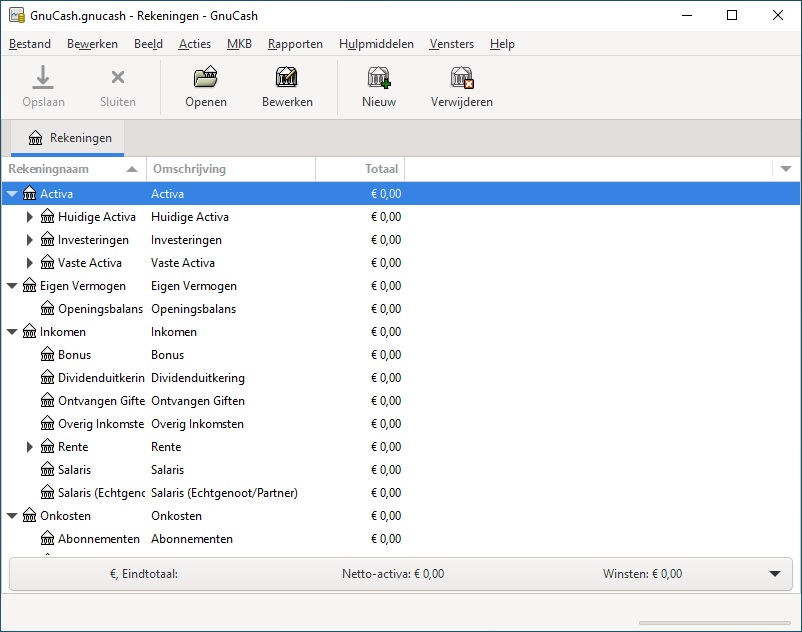Click the bank icon beside Openingsbalans

[x=48, y=309]
